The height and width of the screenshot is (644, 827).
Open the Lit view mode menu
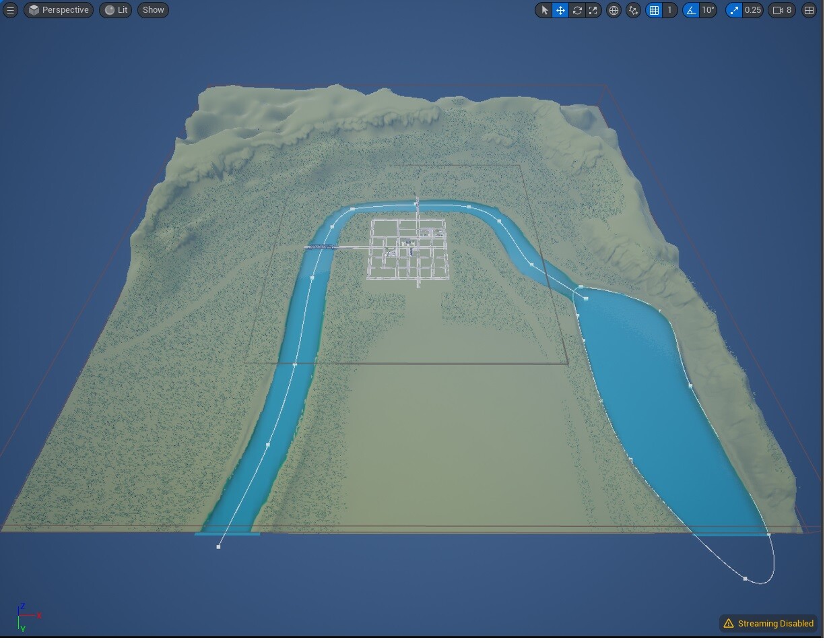(116, 10)
